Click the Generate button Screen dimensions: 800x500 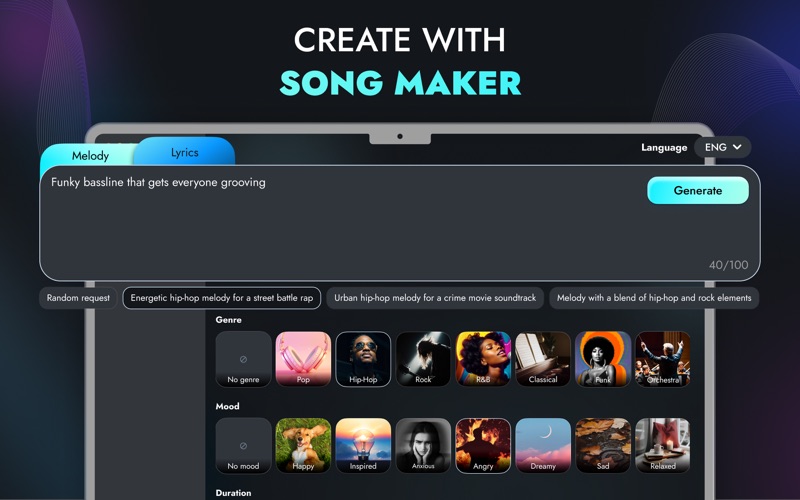pyautogui.click(x=698, y=190)
